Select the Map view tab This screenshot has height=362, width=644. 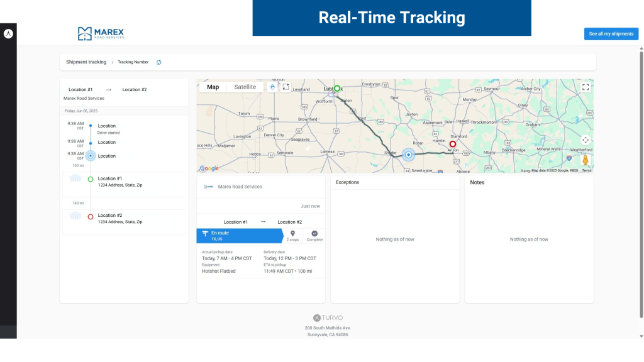(x=213, y=87)
